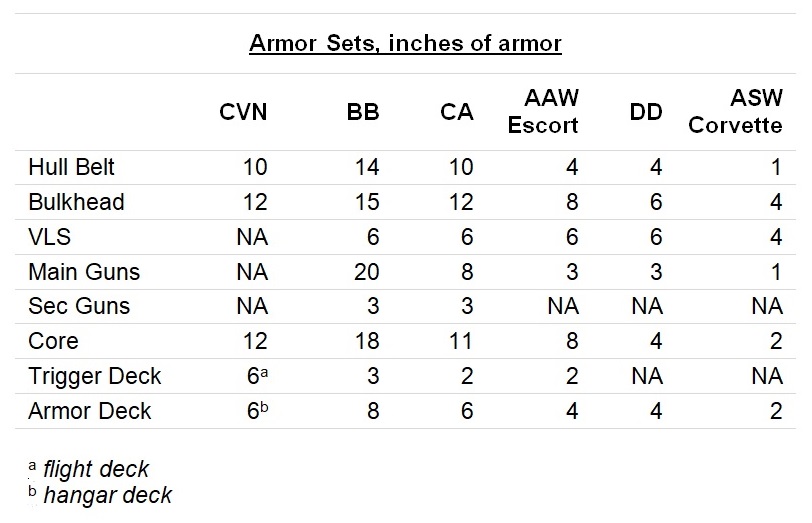Viewport: 812px width, 523px height.
Task: Click the Armor Sets table title
Action: pos(405,43)
